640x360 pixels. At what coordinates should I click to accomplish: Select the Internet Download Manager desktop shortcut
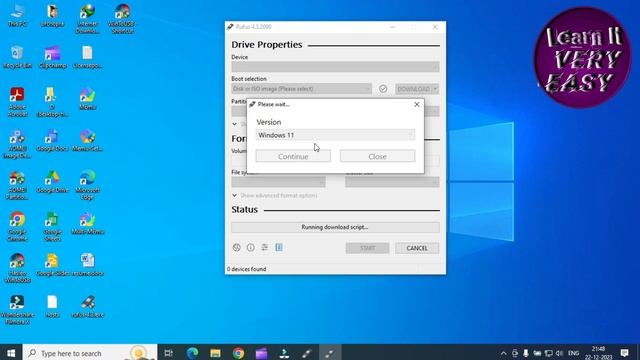[x=87, y=18]
